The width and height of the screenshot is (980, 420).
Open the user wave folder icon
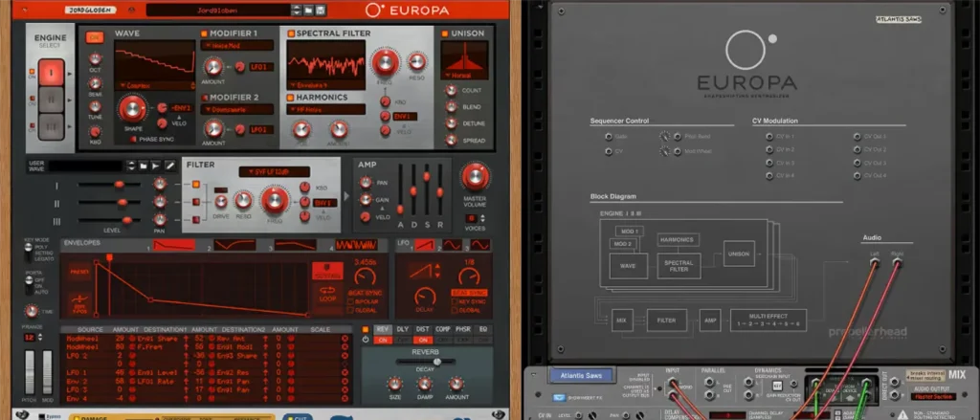pos(144,166)
